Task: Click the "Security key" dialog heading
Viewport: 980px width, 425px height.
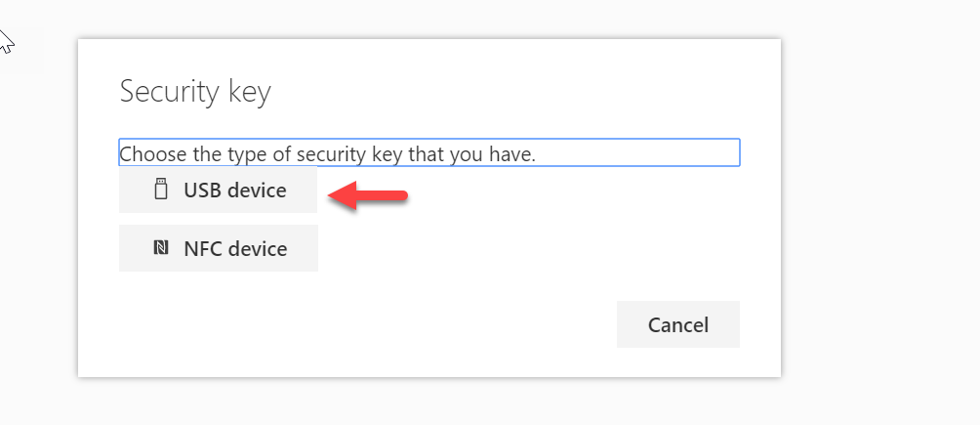Action: (x=195, y=92)
